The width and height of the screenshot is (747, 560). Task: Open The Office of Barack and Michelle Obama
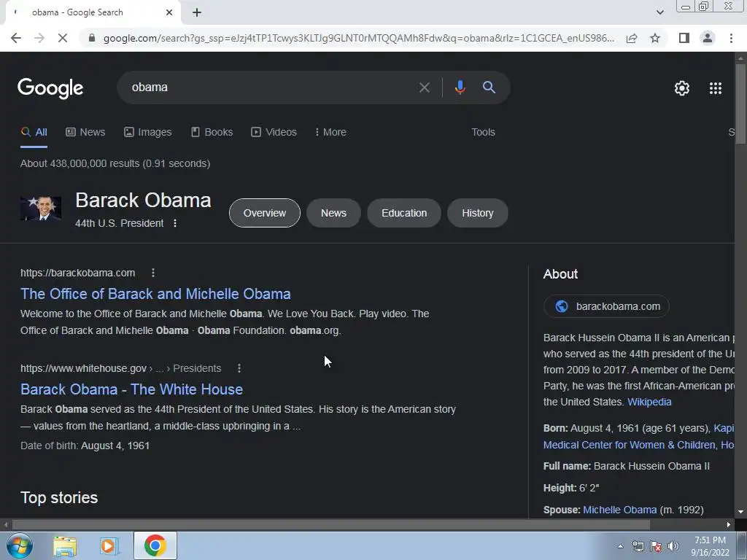pos(155,294)
